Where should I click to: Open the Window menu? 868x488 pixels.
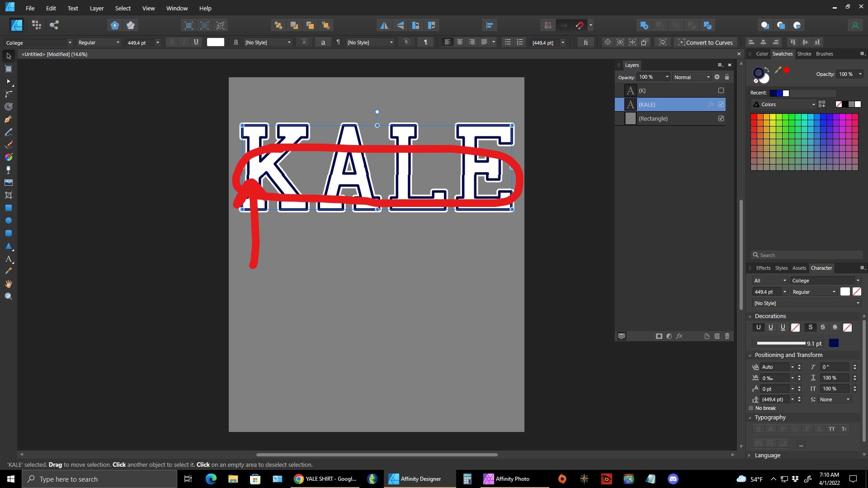[x=177, y=8]
